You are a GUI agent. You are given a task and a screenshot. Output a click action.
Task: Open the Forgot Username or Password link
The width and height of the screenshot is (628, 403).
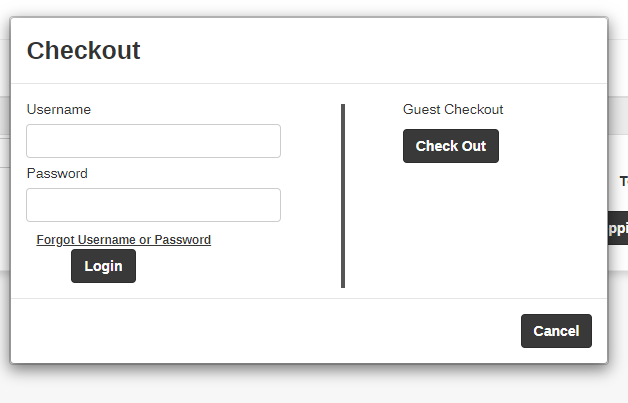123,240
